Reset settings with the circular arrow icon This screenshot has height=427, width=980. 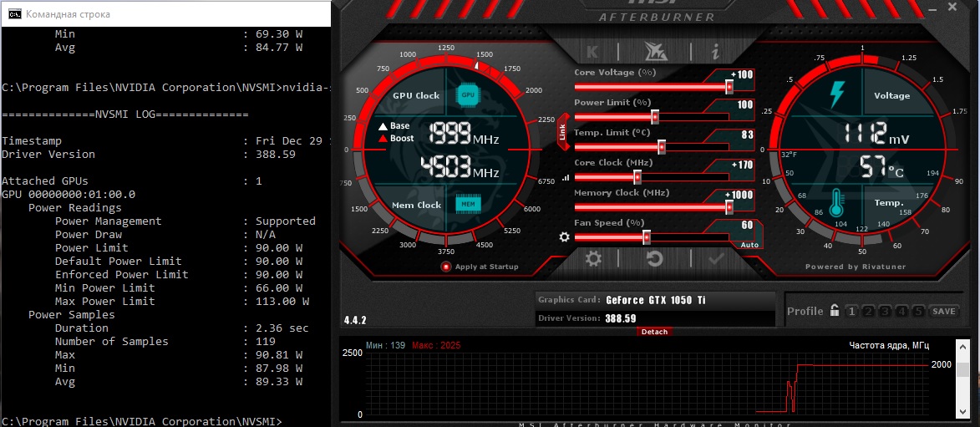tap(654, 257)
